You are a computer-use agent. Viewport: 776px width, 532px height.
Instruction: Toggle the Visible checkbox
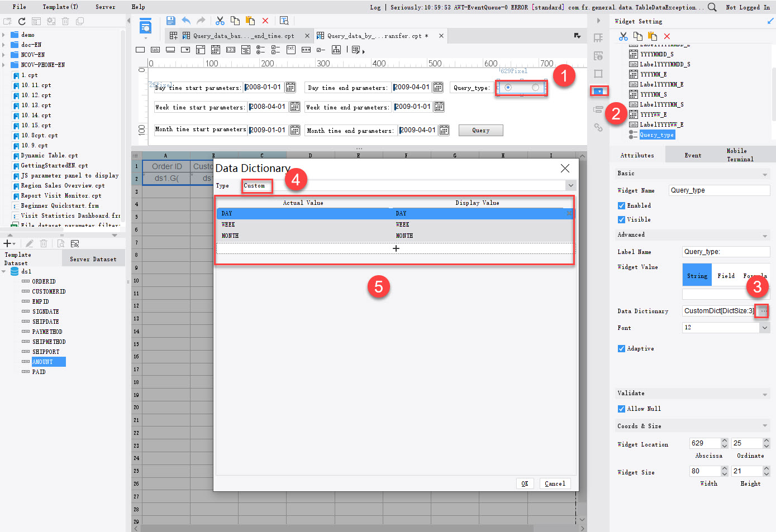(x=621, y=219)
